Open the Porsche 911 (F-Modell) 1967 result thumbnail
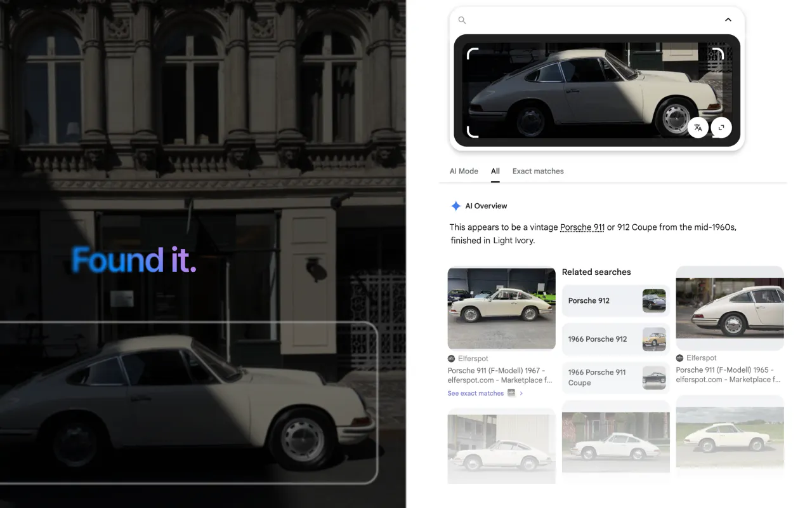812x508 pixels. click(501, 308)
